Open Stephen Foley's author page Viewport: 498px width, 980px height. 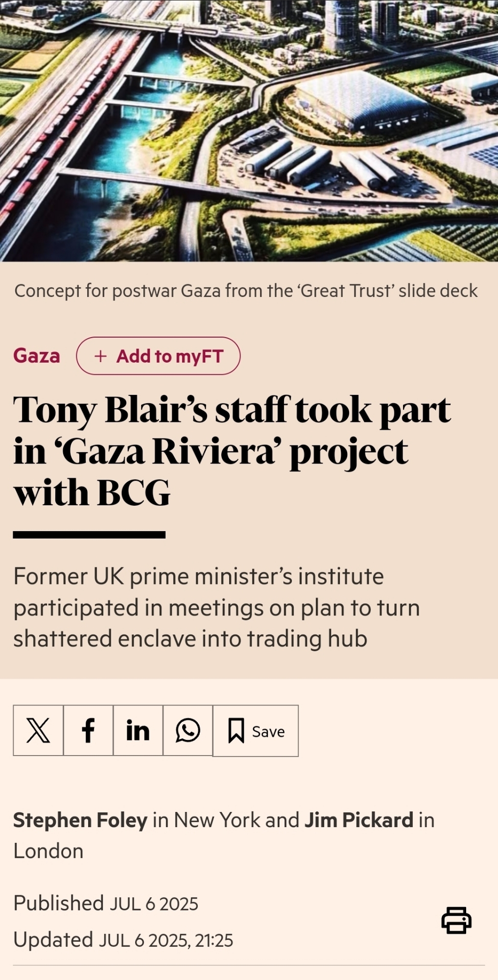click(x=80, y=820)
